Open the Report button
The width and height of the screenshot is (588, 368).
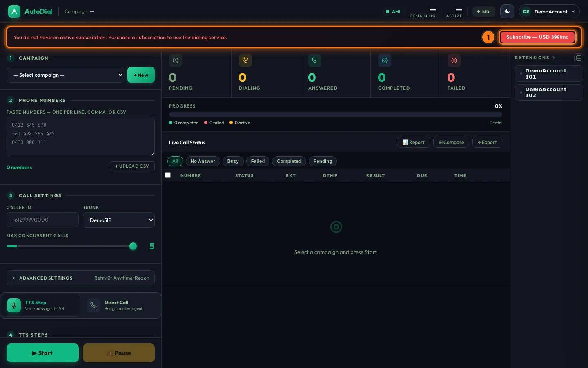coord(413,142)
